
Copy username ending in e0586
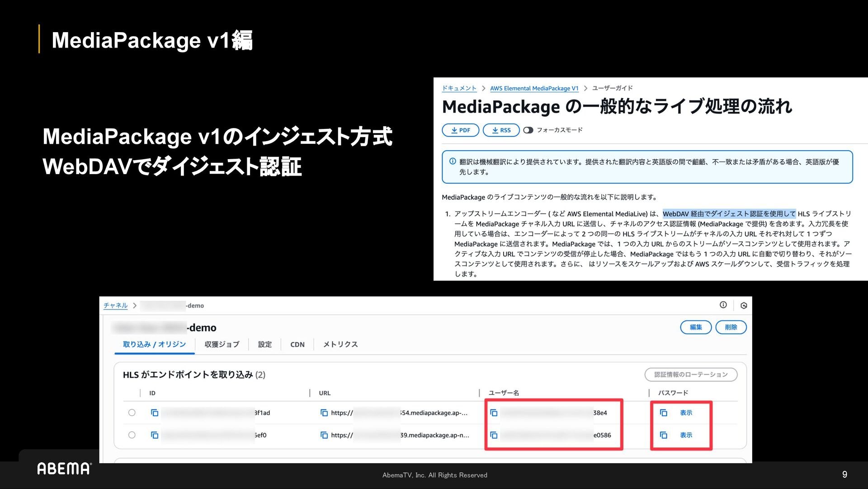pos(494,435)
